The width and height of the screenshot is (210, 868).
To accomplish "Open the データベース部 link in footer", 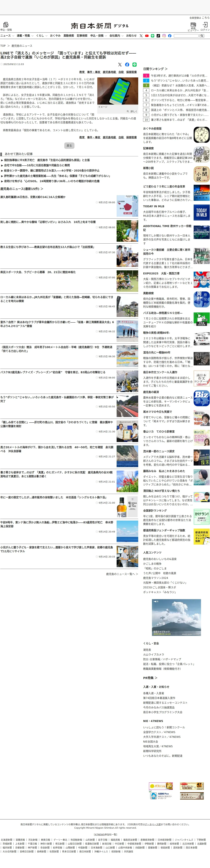I will click(x=153, y=824).
